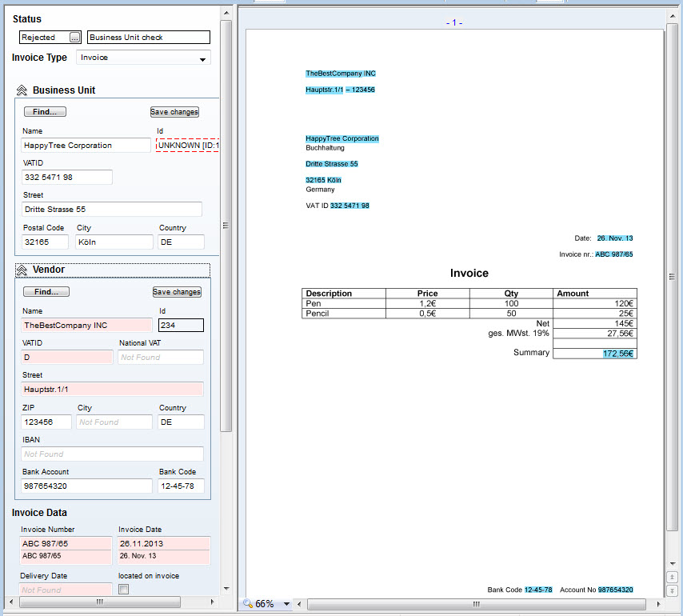The height and width of the screenshot is (616, 683).
Task: Click the document viewer vertical scrollbar thumb
Action: pyautogui.click(x=672, y=277)
